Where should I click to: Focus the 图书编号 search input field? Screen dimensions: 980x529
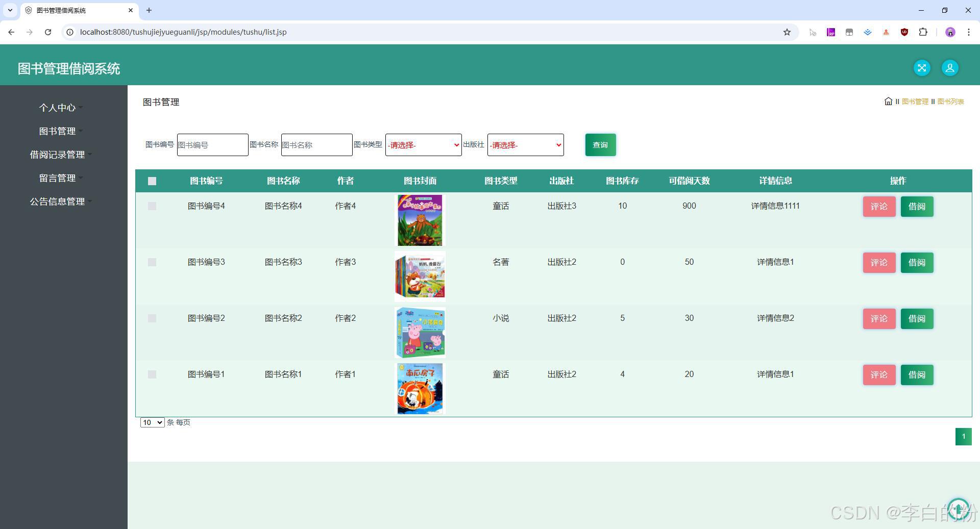point(213,145)
